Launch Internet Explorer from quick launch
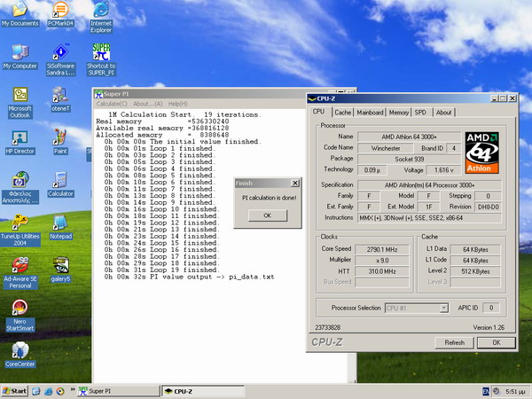The image size is (532, 399). 48,392
